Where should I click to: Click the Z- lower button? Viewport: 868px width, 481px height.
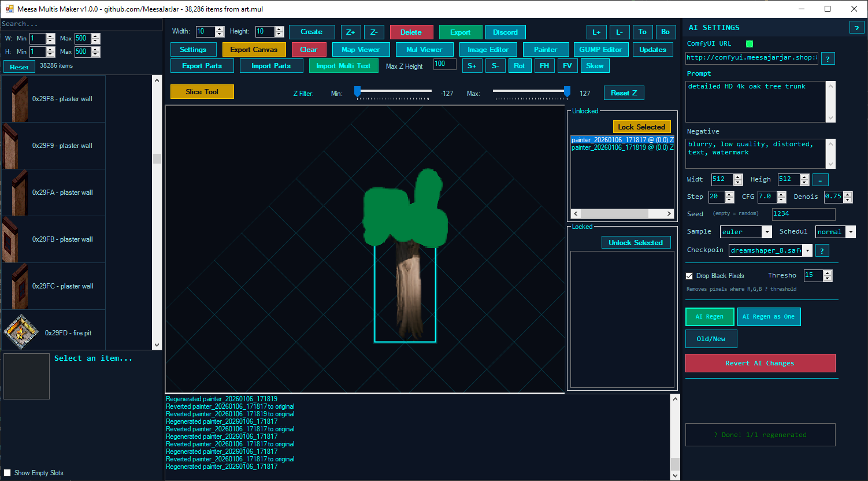pyautogui.click(x=374, y=32)
